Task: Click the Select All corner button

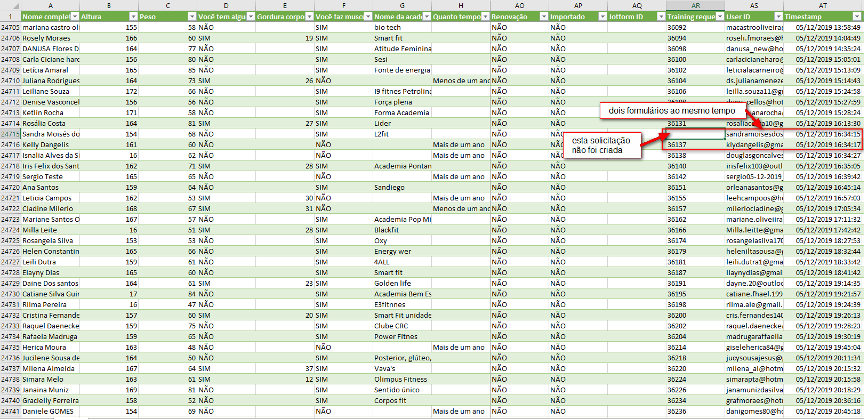Action: tap(10, 5)
